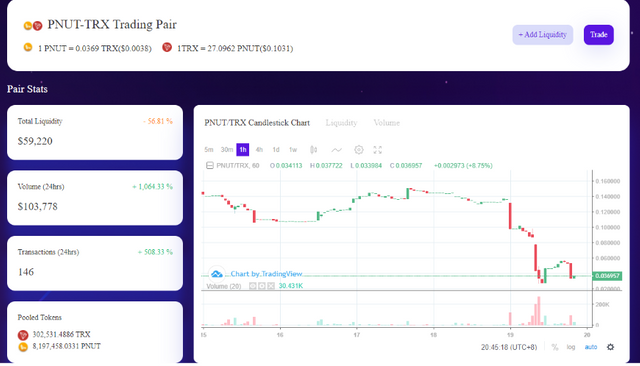The image size is (640, 366).
Task: Open chart settings gear at bottom right
Action: [610, 347]
